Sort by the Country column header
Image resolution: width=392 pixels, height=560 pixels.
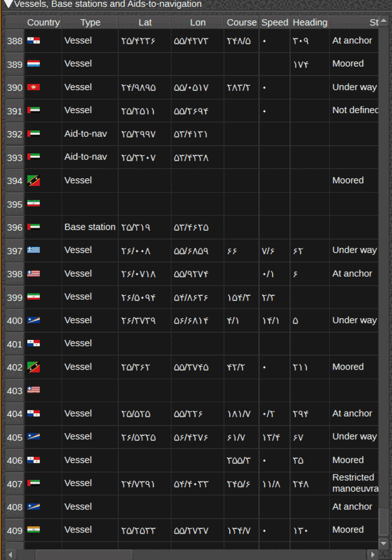43,22
